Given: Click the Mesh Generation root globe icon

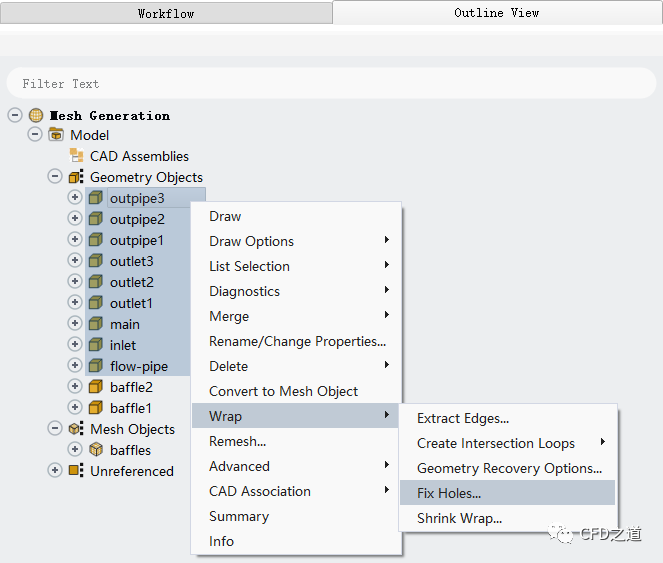Looking at the screenshot, I should coord(36,115).
